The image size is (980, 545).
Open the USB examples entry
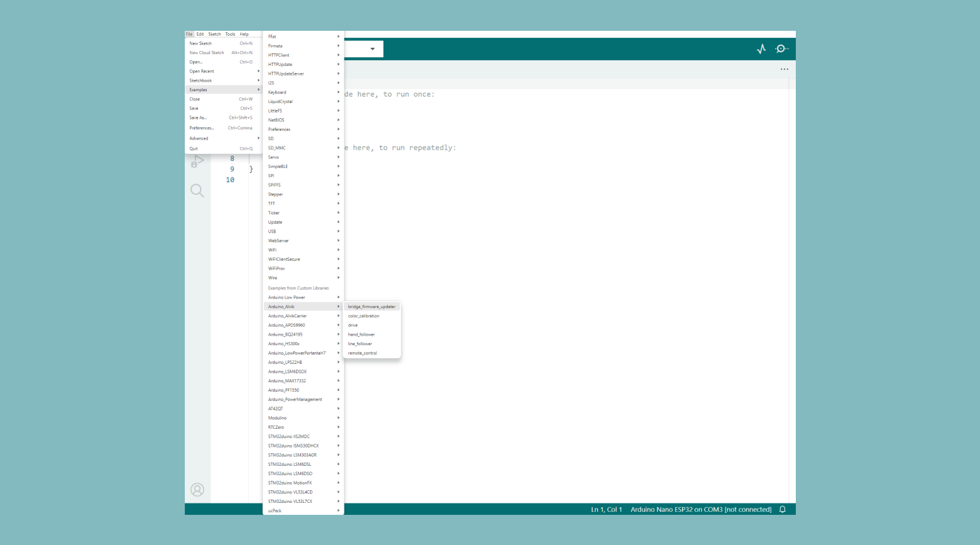click(303, 231)
